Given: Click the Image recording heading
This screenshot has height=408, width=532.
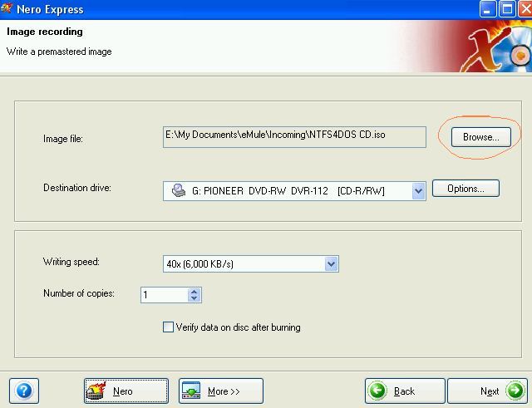Looking at the screenshot, I should click(44, 32).
